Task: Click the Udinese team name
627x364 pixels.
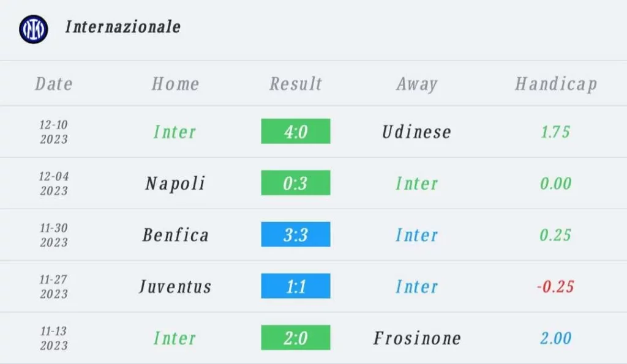Action: click(x=416, y=132)
